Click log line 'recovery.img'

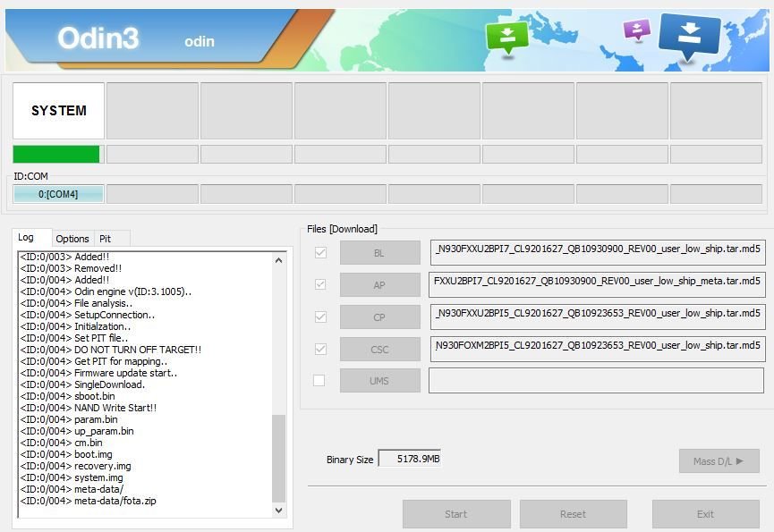point(75,466)
